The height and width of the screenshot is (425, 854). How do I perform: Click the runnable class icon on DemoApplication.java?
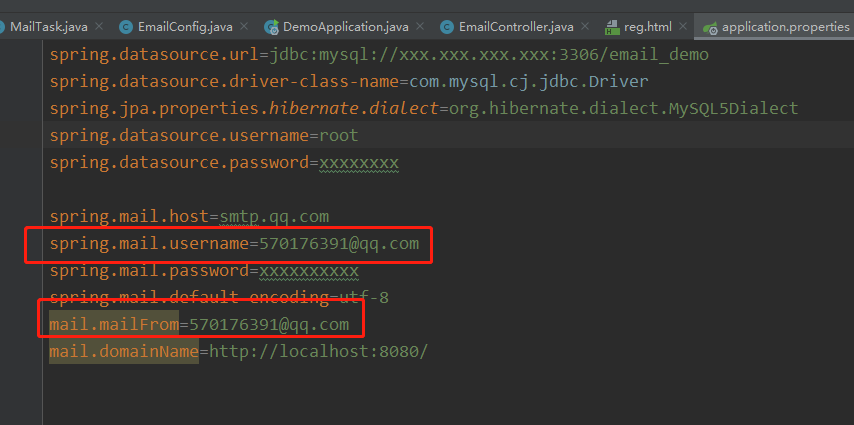click(271, 27)
